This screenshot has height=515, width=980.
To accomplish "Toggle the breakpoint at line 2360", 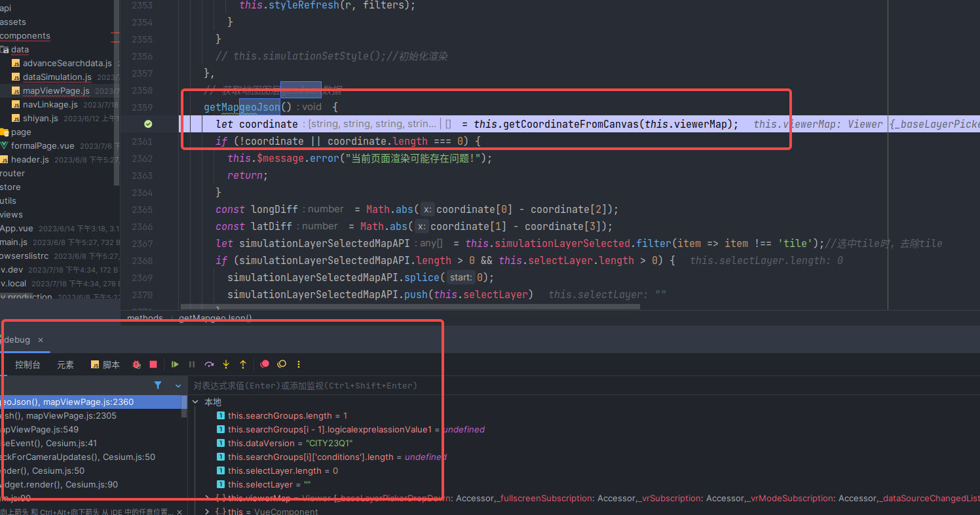I will (x=148, y=124).
